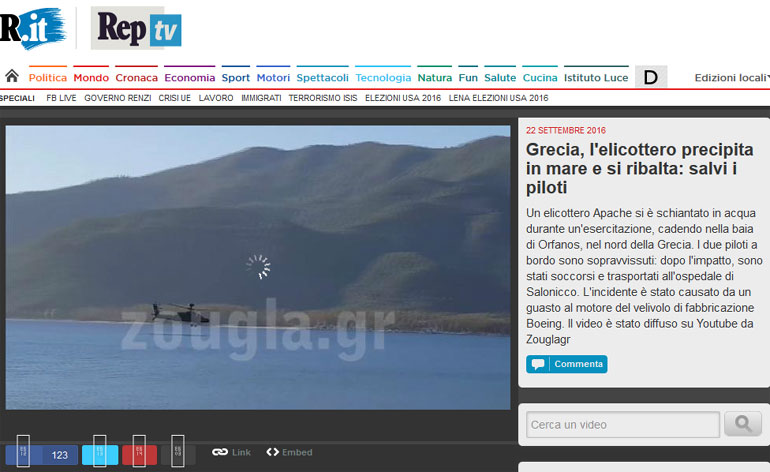Viewport: 770px width, 472px height.
Task: Click the Commenta button
Action: point(567,364)
